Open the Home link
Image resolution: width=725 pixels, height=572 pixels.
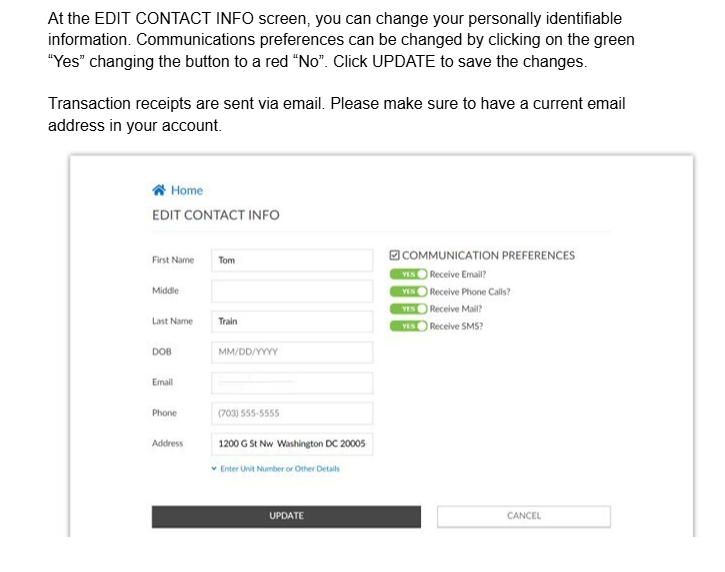(x=186, y=190)
